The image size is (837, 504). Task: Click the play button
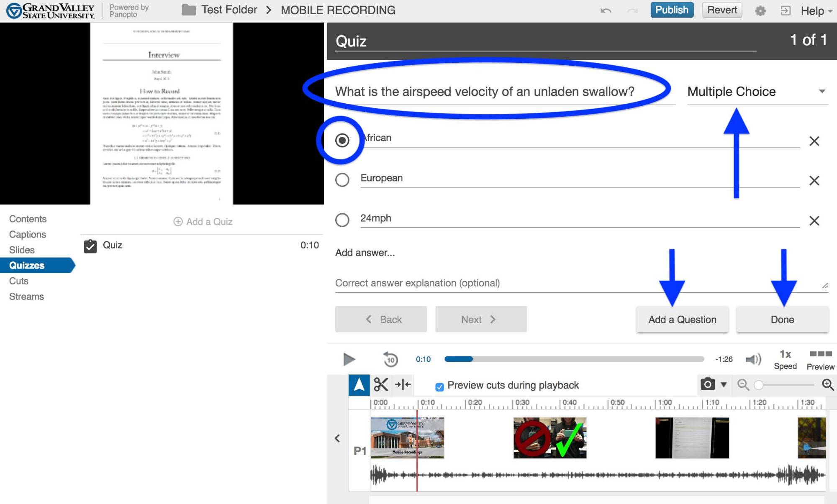(349, 359)
